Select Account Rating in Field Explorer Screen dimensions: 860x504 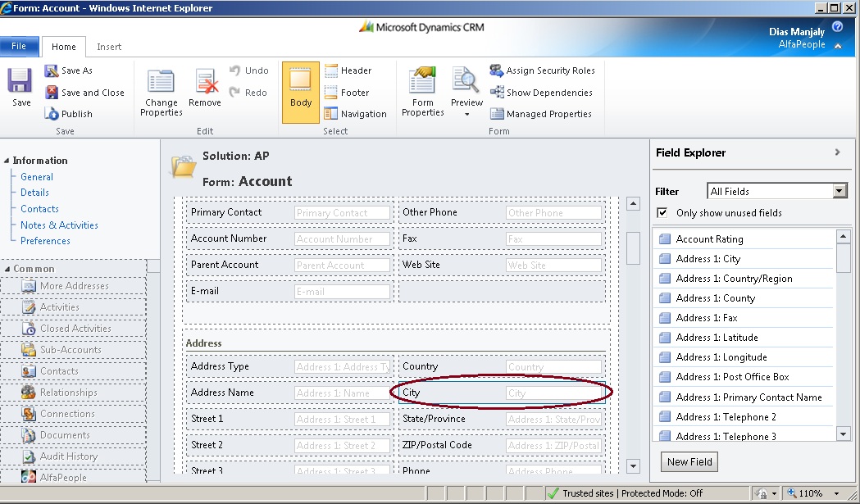click(744, 239)
